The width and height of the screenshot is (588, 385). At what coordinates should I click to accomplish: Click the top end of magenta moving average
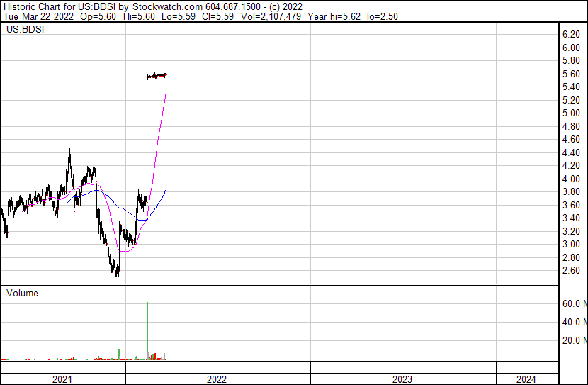pyautogui.click(x=166, y=93)
